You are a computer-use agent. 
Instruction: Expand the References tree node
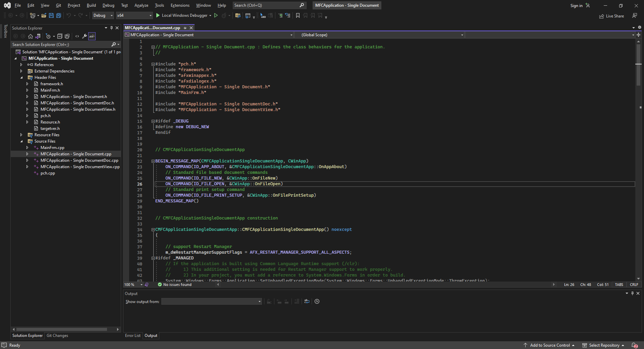21,65
